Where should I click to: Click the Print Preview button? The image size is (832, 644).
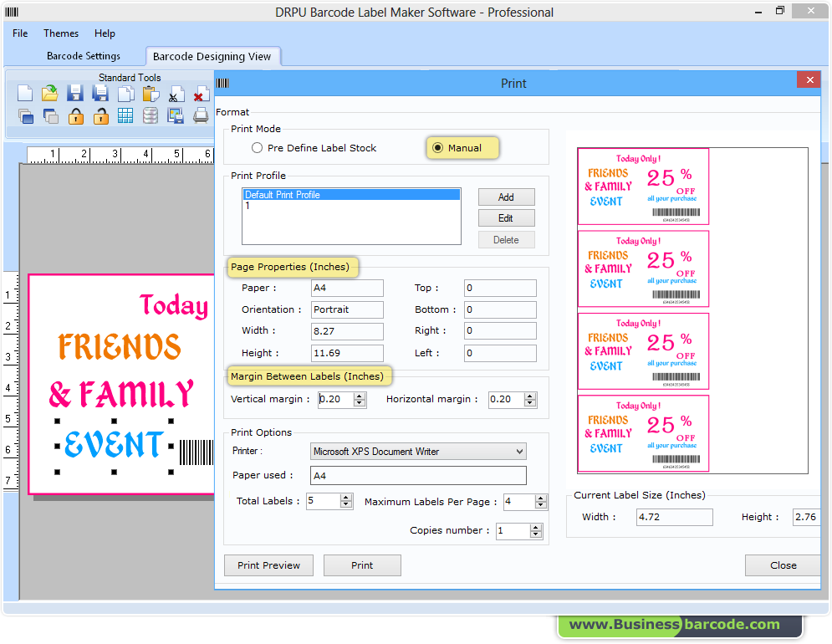268,565
